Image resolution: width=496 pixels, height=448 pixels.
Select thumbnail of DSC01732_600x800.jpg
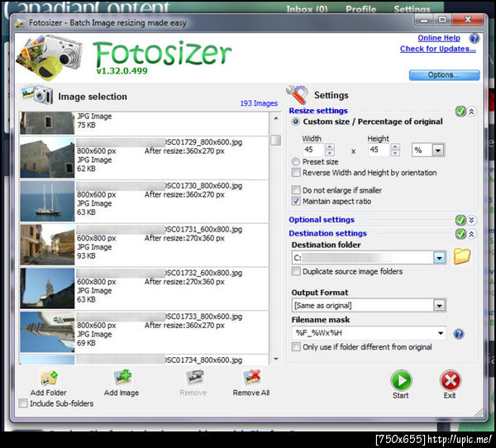[x=47, y=288]
